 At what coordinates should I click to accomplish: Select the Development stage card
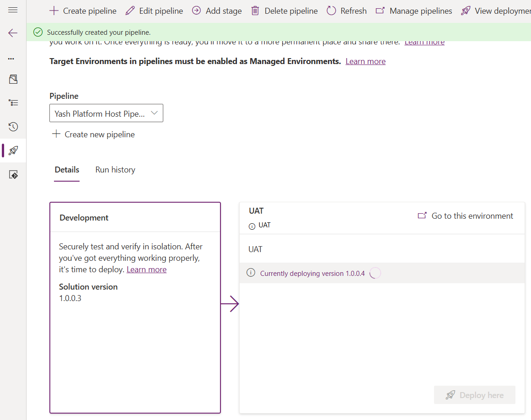click(135, 320)
